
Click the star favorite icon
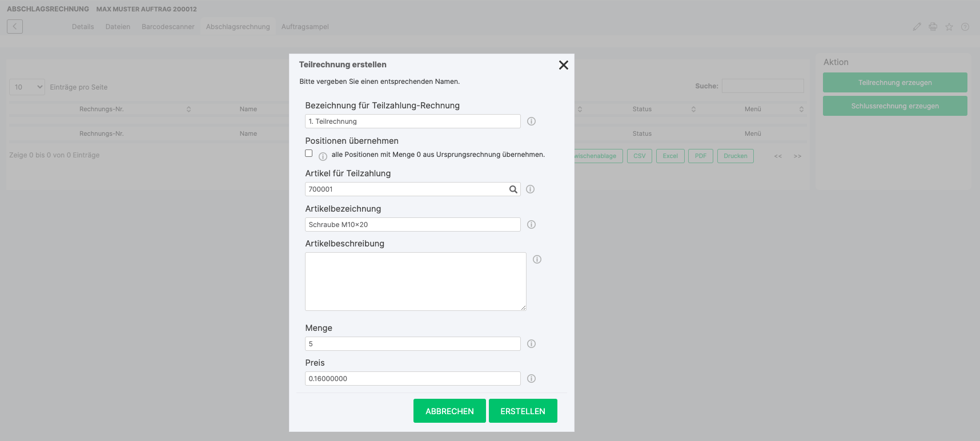[949, 27]
